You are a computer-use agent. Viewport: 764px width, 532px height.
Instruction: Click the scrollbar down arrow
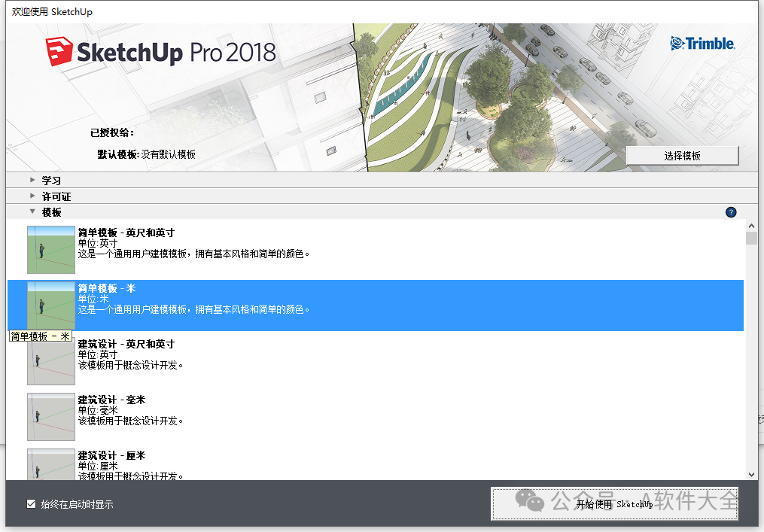click(752, 474)
